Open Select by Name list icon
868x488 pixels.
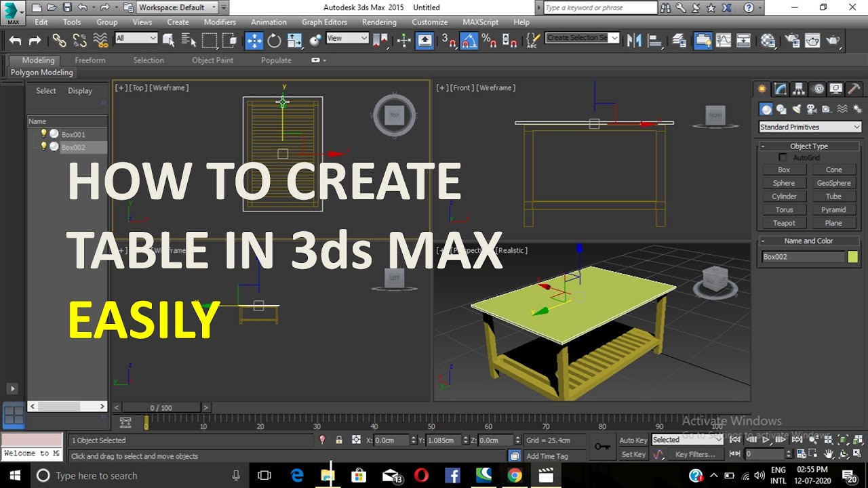(x=189, y=41)
